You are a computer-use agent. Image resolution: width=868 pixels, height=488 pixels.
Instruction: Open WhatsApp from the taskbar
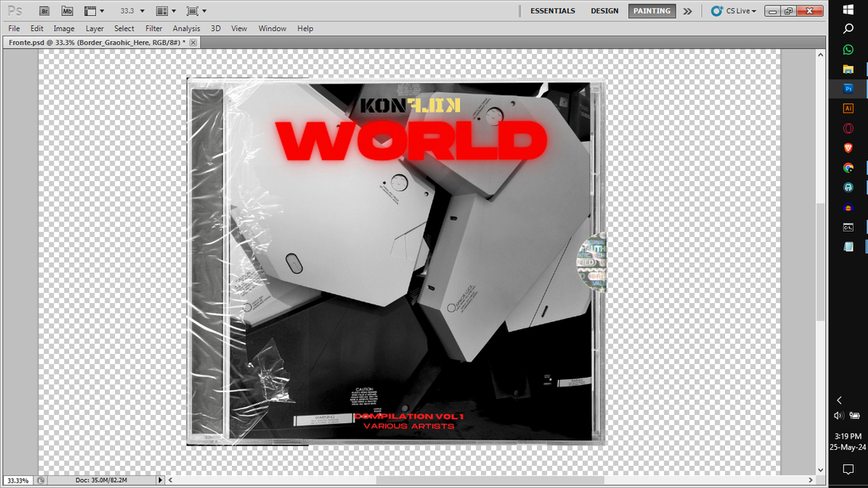coord(848,49)
